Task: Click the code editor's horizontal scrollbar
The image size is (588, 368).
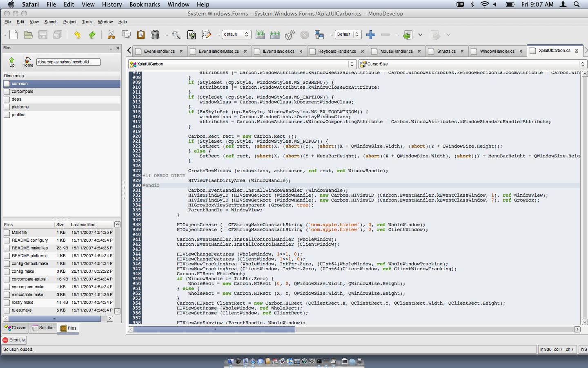Action: coord(354,329)
